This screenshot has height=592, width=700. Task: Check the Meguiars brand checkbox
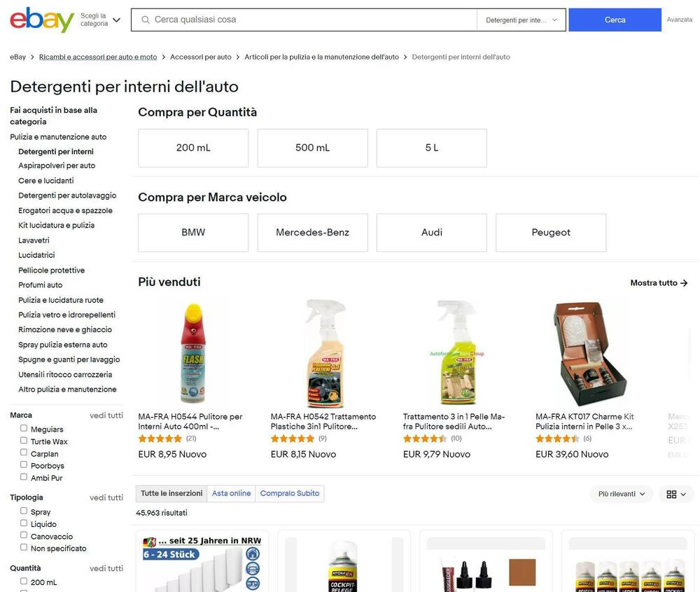pos(24,428)
